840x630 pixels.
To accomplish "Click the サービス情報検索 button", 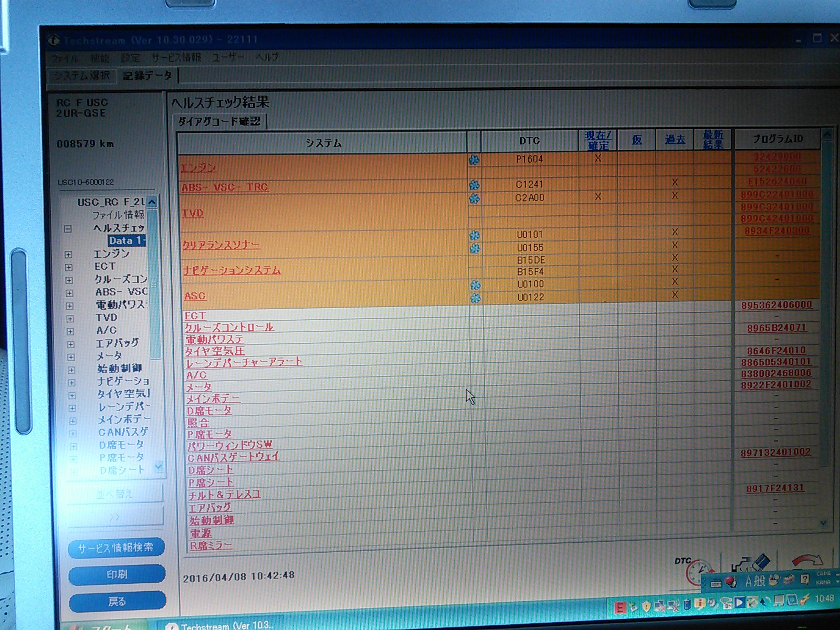I will (x=116, y=548).
